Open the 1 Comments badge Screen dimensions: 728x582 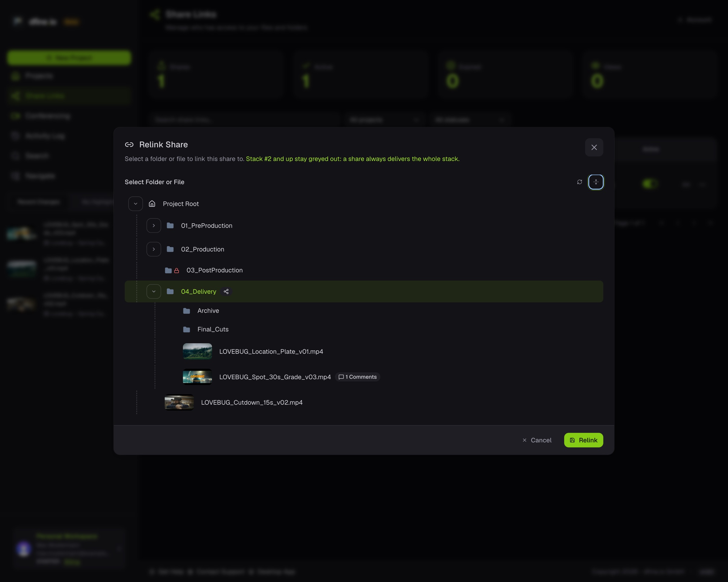pos(357,377)
